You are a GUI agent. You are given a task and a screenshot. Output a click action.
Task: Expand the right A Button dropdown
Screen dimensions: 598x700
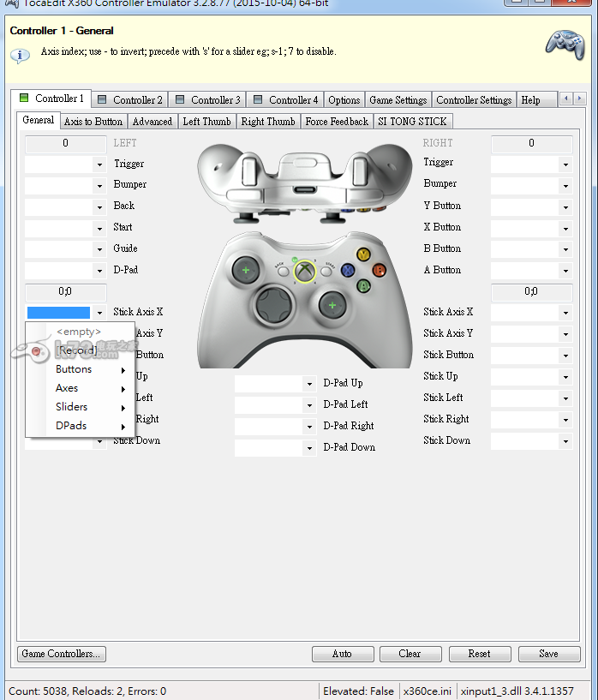pos(565,271)
